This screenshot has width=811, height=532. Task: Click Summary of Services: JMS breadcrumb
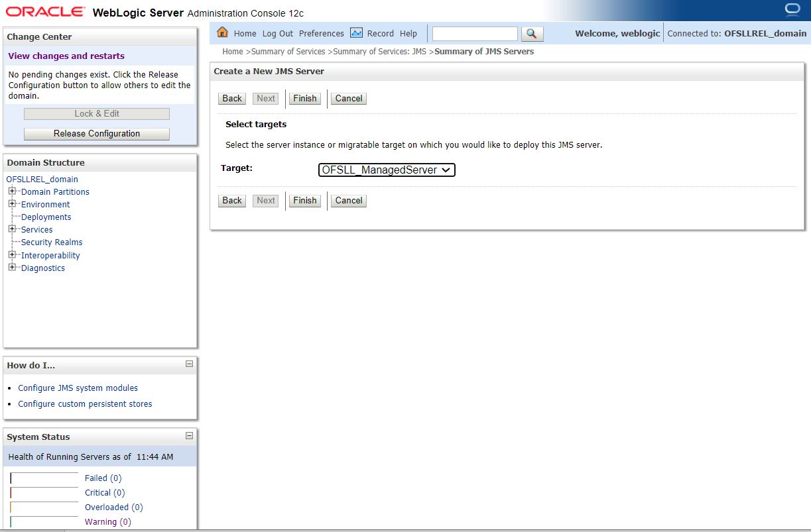380,51
